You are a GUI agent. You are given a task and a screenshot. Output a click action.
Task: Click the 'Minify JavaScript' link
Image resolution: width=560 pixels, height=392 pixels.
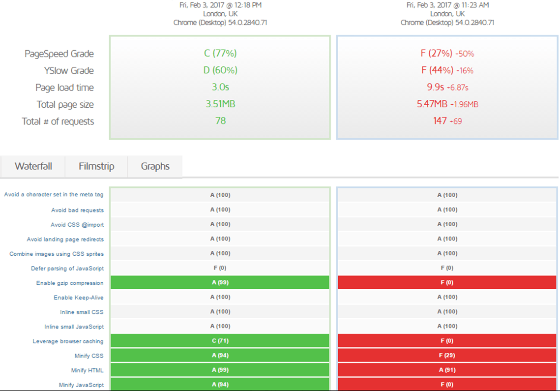click(x=82, y=385)
